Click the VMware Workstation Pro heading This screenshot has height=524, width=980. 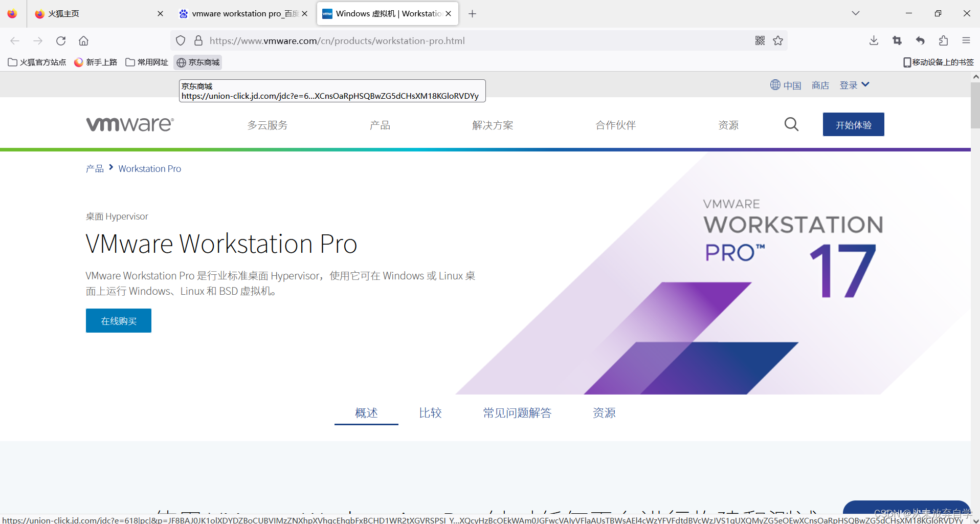click(221, 244)
